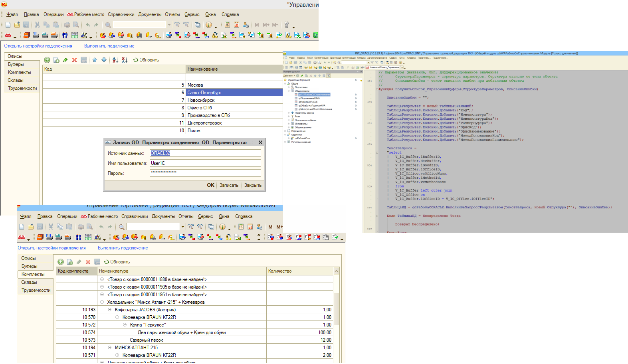Click New document icon in Офисы window toolbar

(8, 25)
